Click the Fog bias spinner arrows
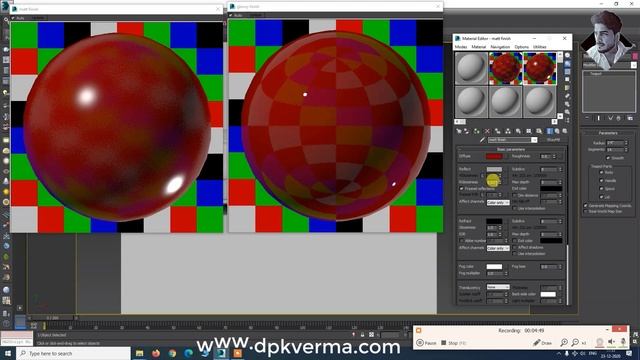Image resolution: width=640 pixels, height=360 pixels. coord(560,267)
